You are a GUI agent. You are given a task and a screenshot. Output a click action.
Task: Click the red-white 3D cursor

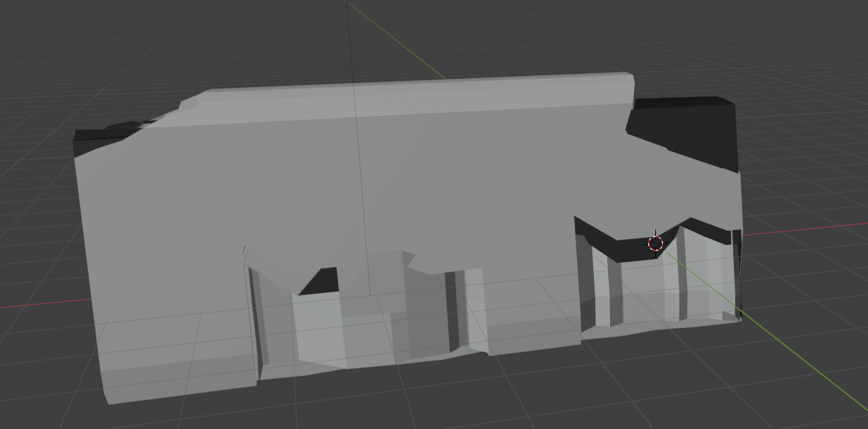pos(655,243)
